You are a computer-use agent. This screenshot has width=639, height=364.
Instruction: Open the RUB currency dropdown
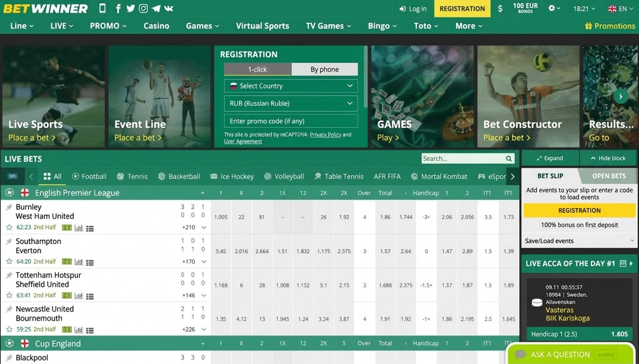(x=291, y=103)
